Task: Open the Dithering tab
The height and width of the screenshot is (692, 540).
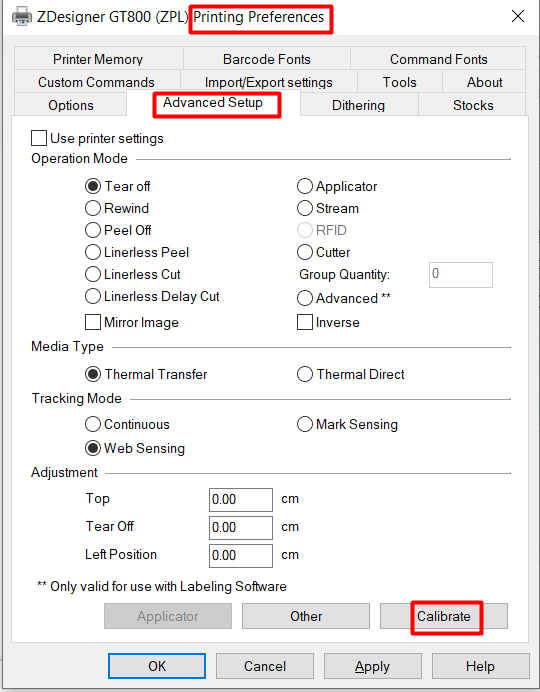Action: 358,105
